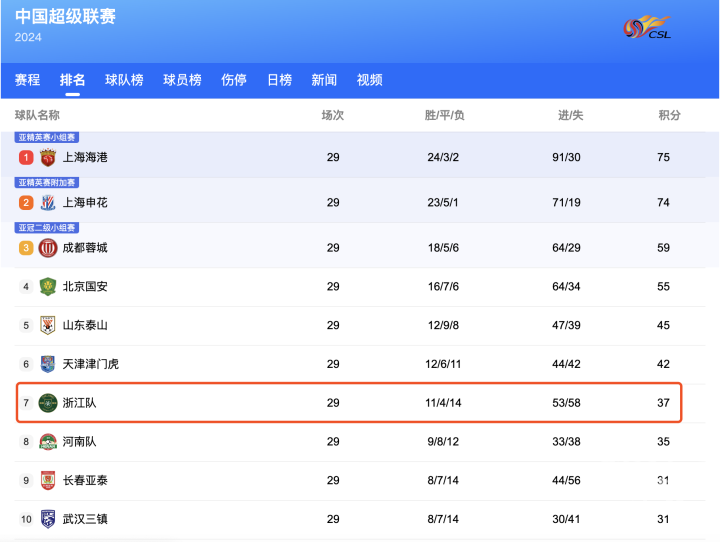Click Chengdu Rongcheng (成都蓉城) team crest

[48, 248]
